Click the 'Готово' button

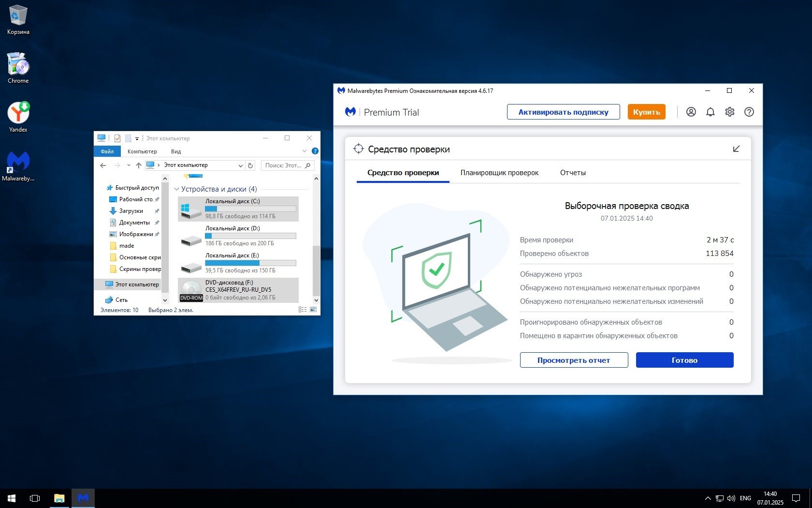click(684, 360)
